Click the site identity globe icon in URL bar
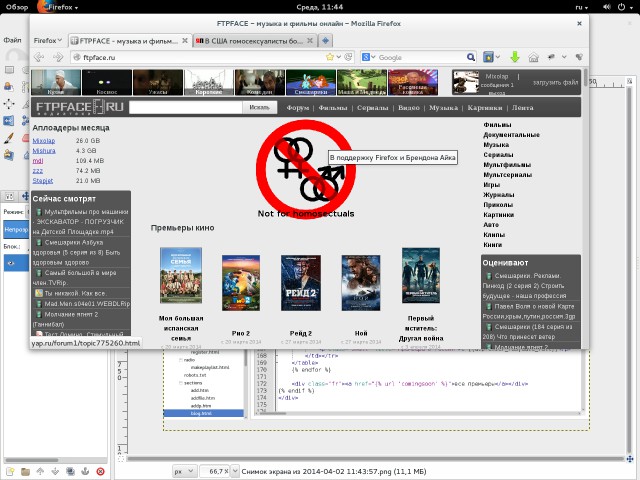This screenshot has height=480, width=640. click(76, 58)
